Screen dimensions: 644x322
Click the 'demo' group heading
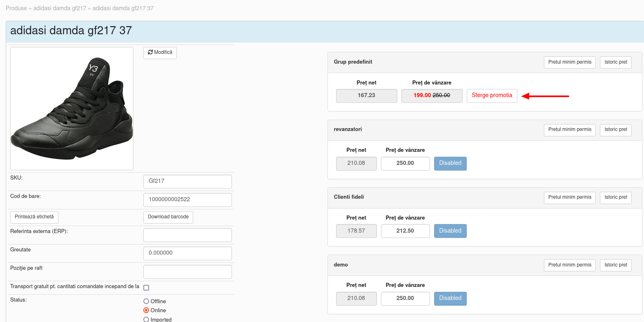[x=341, y=265]
